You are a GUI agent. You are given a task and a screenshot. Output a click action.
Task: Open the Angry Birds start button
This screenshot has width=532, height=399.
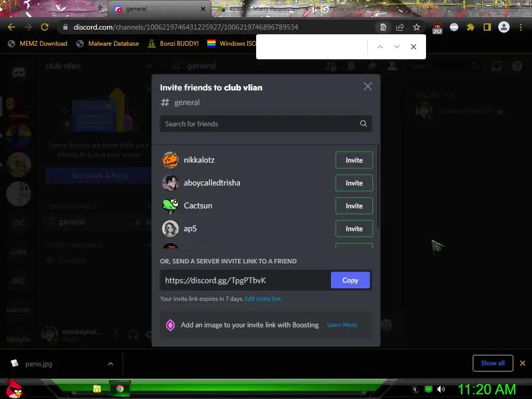[14, 389]
